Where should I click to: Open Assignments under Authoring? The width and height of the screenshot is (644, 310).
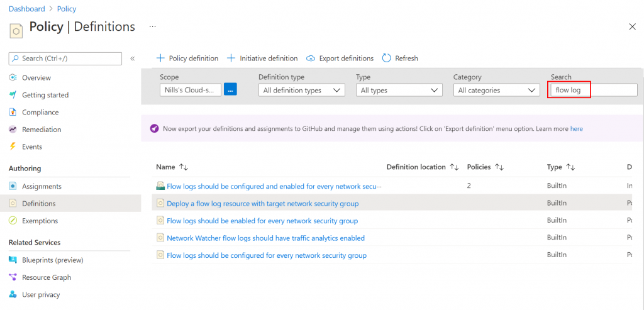[42, 186]
